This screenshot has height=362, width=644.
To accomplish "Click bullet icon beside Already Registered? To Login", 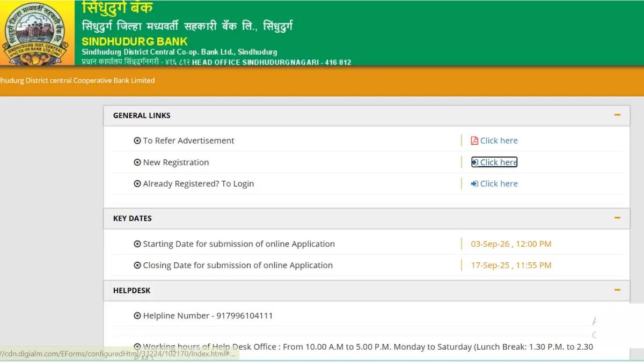I will [137, 183].
